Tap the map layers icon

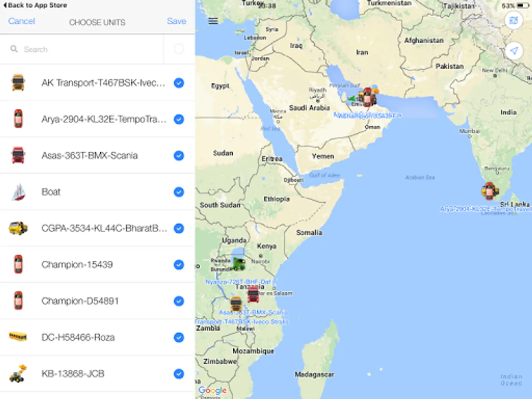514,20
